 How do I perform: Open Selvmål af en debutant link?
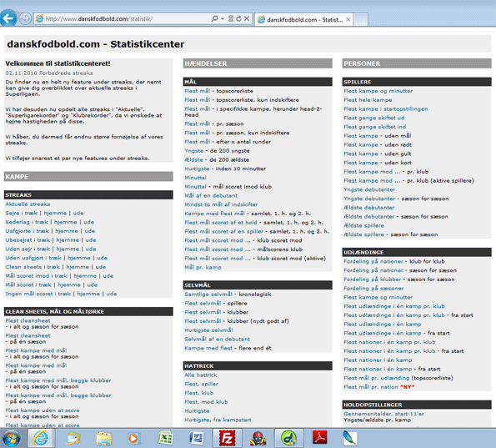218,339
